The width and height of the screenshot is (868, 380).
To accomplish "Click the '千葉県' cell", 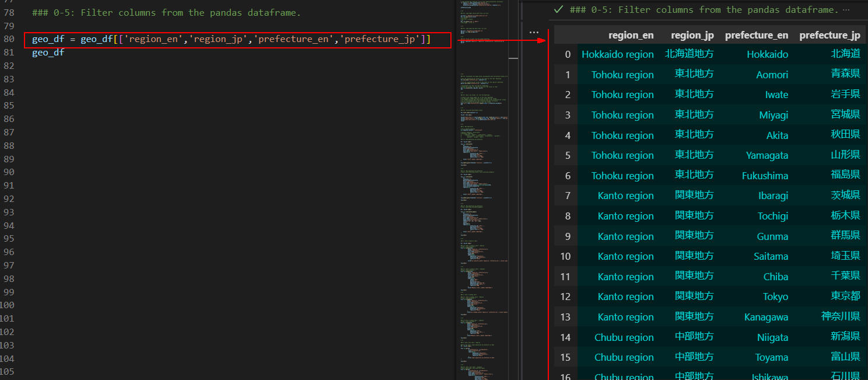I will (846, 276).
